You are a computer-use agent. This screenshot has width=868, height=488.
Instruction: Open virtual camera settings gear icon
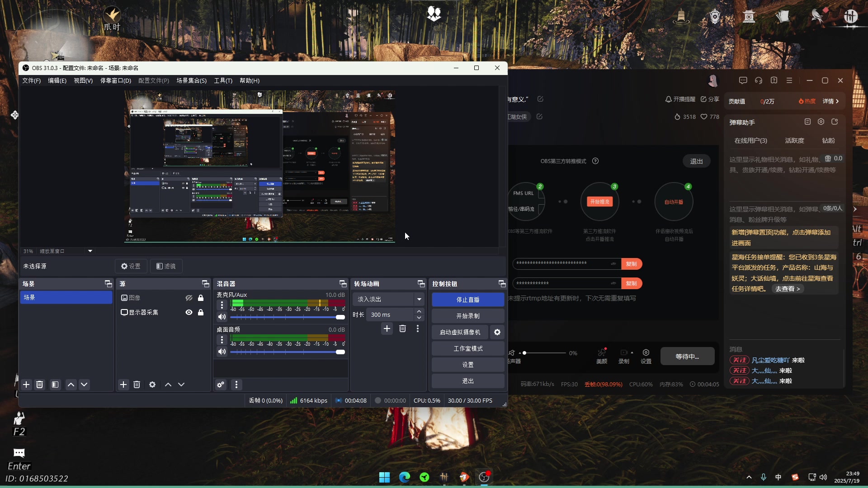(497, 332)
